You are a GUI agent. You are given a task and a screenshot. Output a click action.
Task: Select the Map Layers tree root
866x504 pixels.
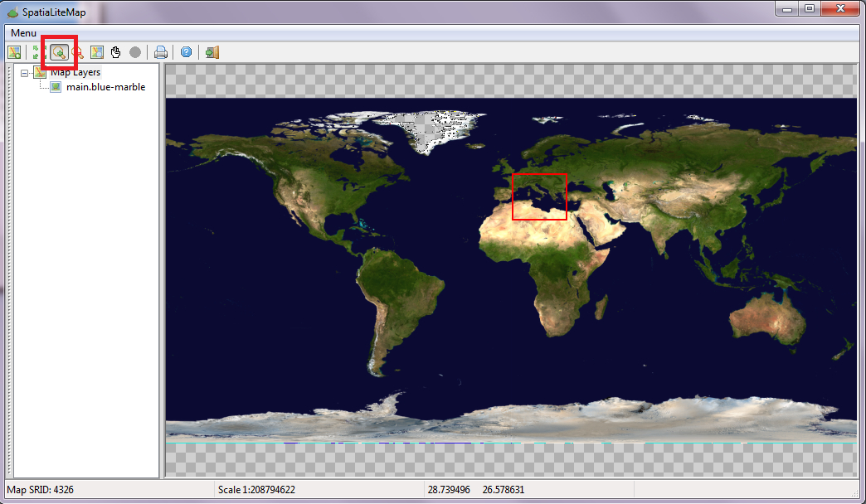tap(75, 72)
